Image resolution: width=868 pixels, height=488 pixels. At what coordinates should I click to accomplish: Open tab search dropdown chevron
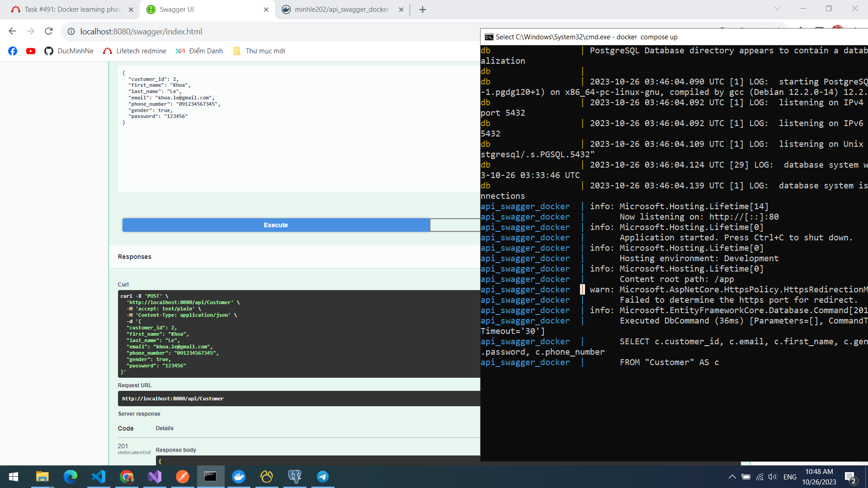coord(777,9)
